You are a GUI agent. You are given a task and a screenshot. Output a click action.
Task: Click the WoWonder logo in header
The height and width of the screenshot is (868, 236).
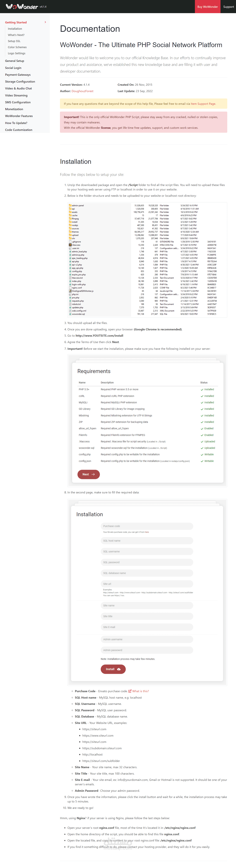(22, 6)
